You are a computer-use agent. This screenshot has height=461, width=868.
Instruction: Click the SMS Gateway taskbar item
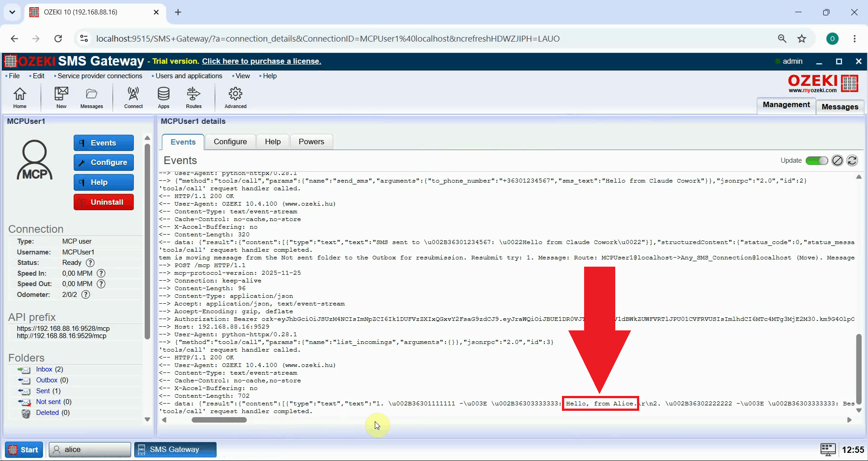click(175, 450)
